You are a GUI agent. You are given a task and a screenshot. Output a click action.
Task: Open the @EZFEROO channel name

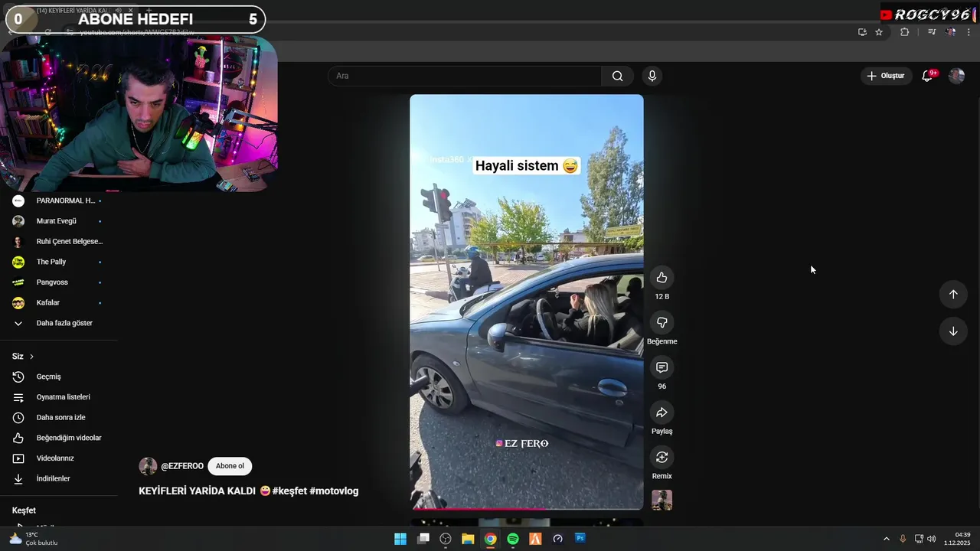182,466
